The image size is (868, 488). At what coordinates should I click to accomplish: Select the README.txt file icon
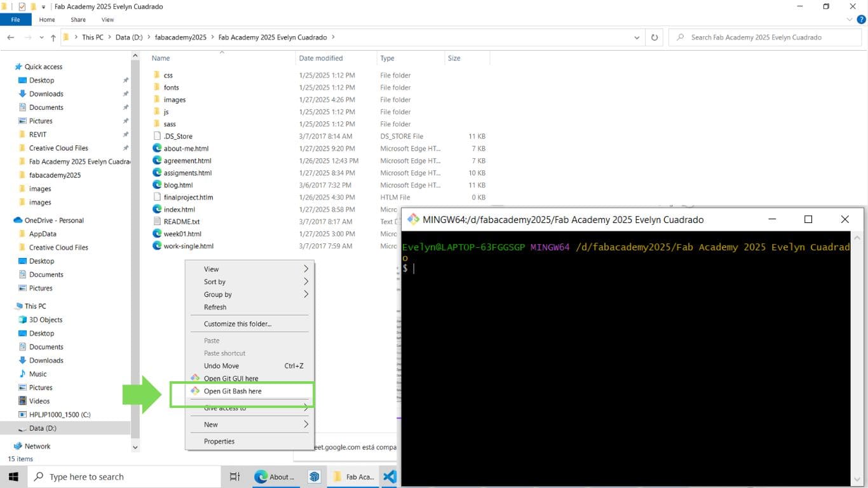(157, 221)
